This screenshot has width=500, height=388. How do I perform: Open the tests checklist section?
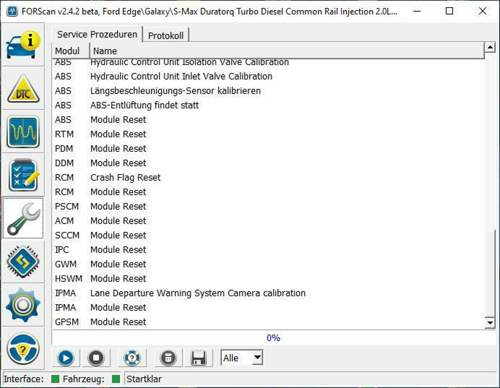23,175
